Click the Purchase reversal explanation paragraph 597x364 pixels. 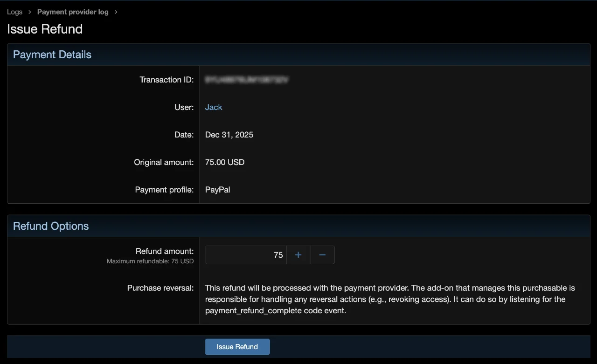[x=390, y=299]
